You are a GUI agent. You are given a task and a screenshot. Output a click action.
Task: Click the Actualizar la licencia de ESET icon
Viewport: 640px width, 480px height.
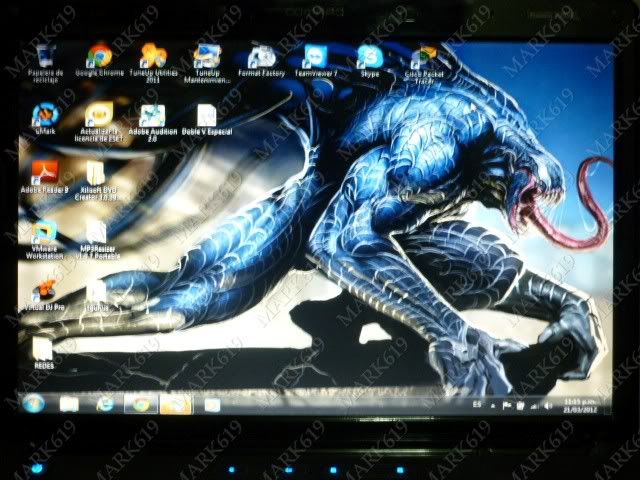(x=99, y=122)
